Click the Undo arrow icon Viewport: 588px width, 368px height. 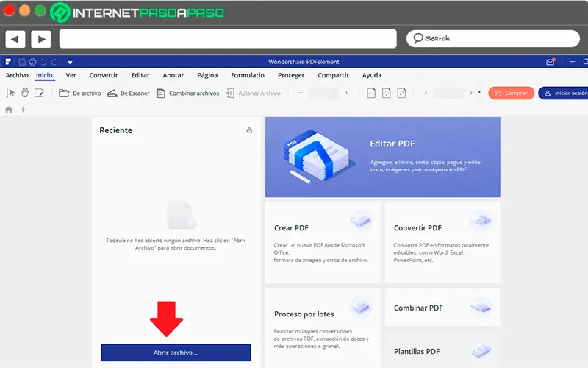[43, 62]
